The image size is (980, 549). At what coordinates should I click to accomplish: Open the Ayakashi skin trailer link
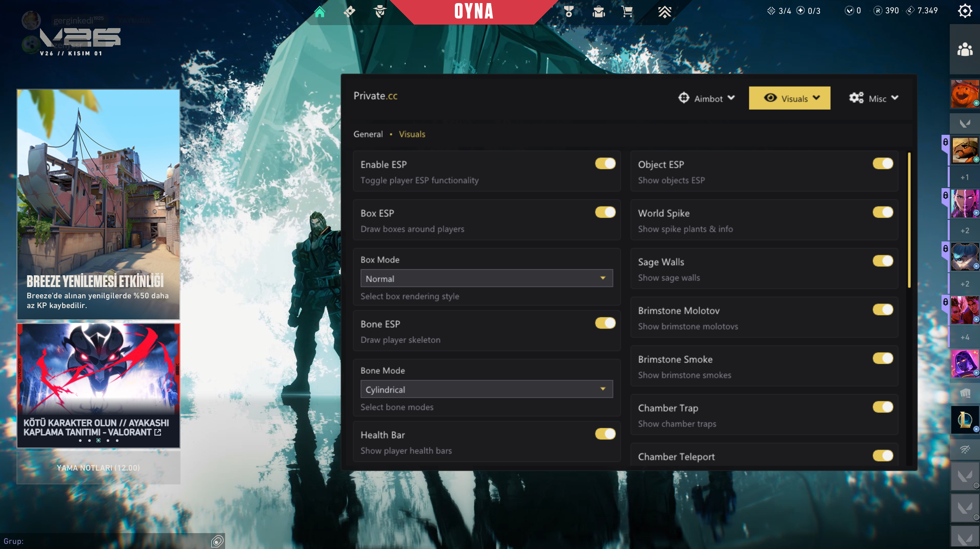pyautogui.click(x=98, y=385)
